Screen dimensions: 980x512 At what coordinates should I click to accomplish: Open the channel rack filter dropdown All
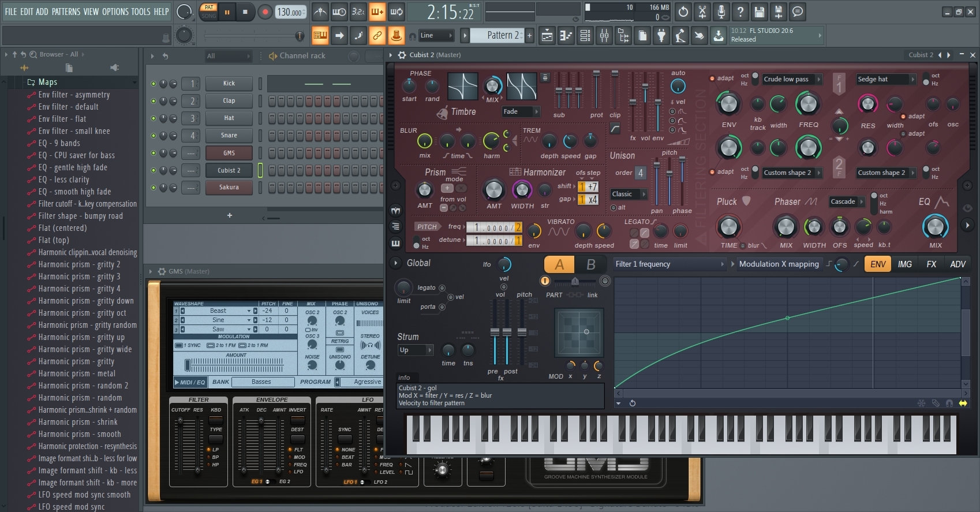[229, 56]
